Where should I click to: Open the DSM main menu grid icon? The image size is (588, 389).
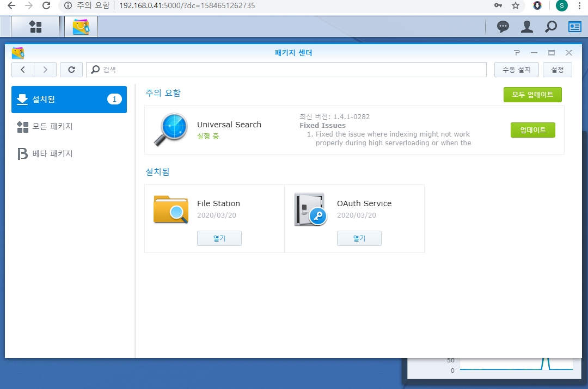tap(35, 27)
